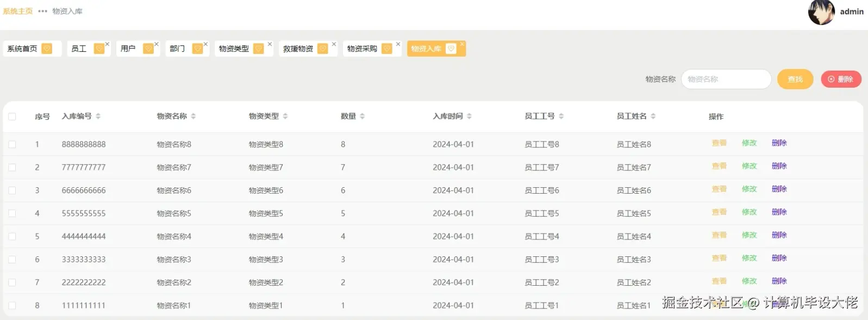The width and height of the screenshot is (868, 320).
Task: Click the shield icon on 部门 tab
Action: [197, 48]
